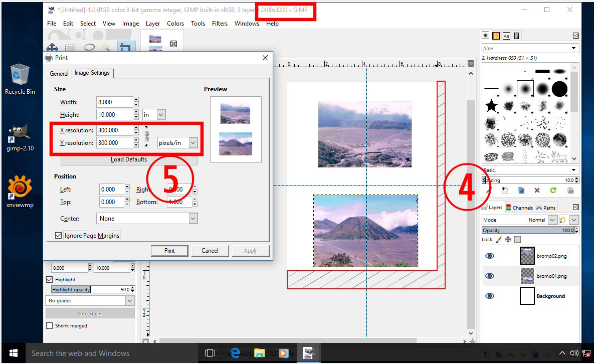
Task: Select the Rectangle Select tool
Action: (x=71, y=48)
